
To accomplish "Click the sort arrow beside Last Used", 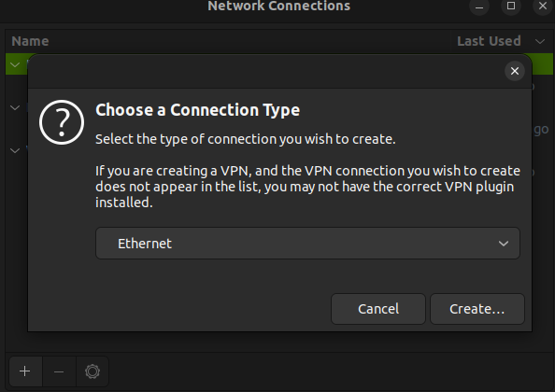I will pos(540,41).
